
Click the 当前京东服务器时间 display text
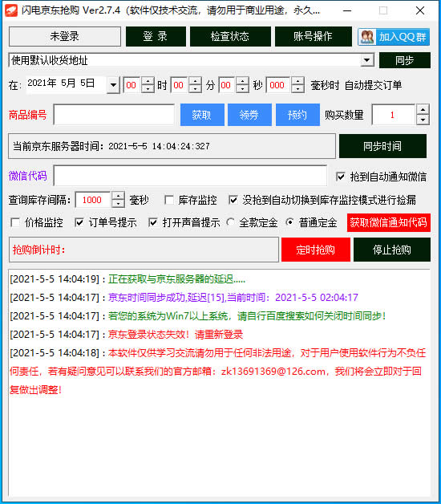pyautogui.click(x=111, y=146)
